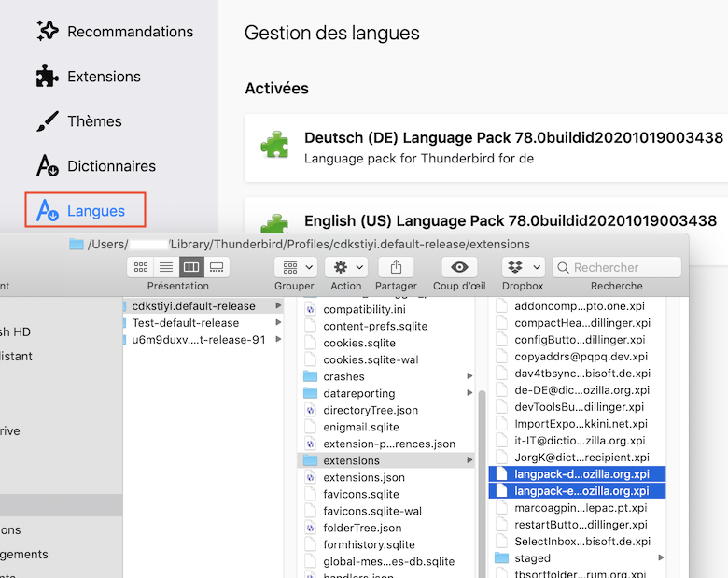Viewport: 728px width, 578px height.
Task: Expand the crashes folder arrow
Action: coord(469,376)
